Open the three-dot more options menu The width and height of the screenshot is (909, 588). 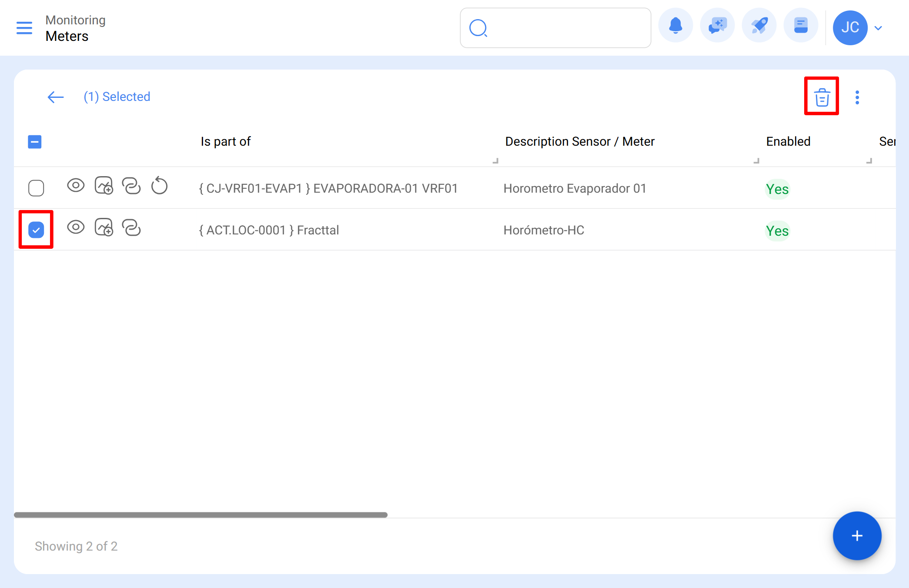[857, 97]
